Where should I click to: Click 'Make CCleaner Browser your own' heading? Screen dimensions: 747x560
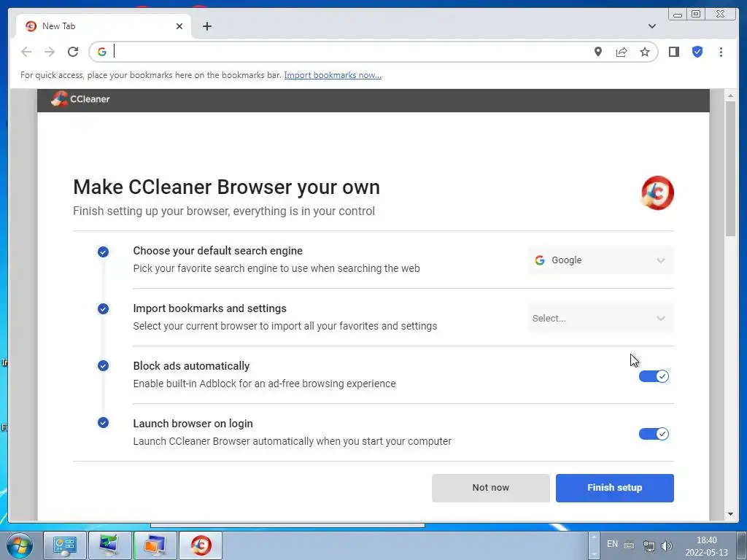[226, 187]
